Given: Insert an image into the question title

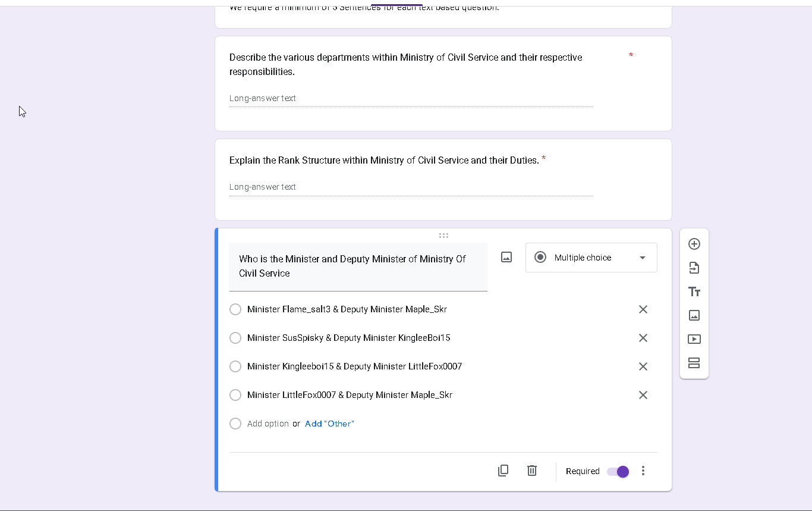Looking at the screenshot, I should (506, 257).
